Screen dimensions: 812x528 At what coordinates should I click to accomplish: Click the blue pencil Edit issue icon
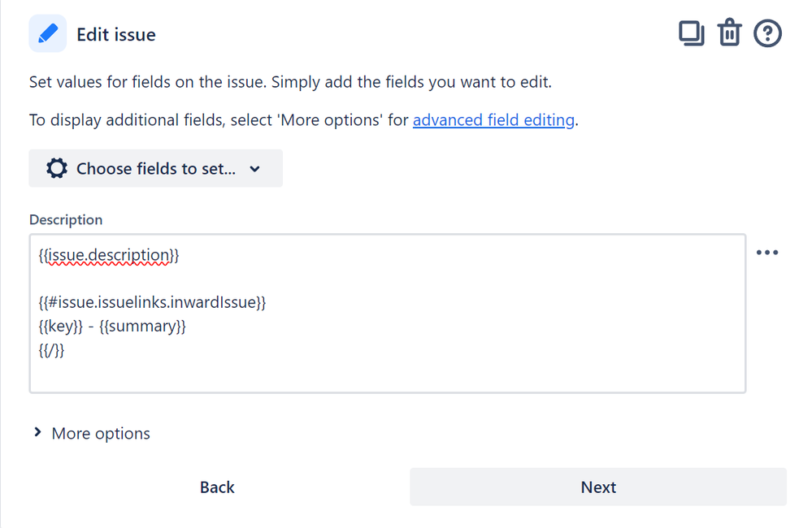[x=48, y=33]
